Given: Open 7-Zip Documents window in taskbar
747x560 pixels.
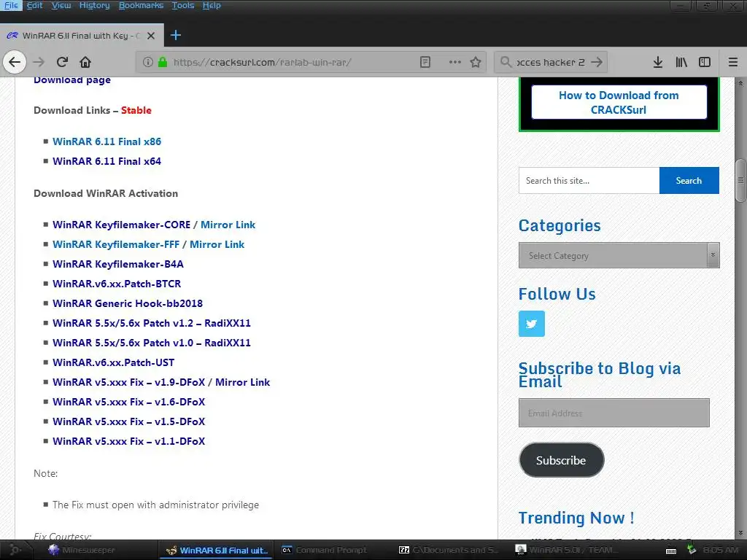Looking at the screenshot, I should pyautogui.click(x=448, y=550).
